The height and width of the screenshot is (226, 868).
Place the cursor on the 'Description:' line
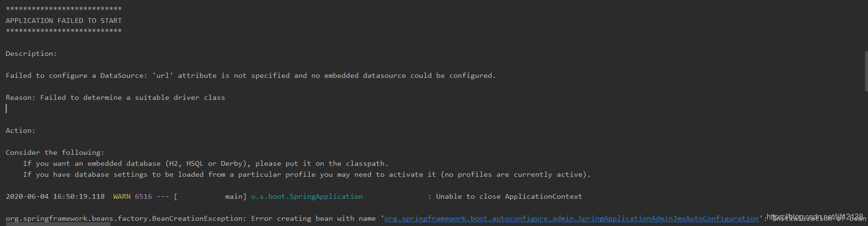[x=31, y=54]
